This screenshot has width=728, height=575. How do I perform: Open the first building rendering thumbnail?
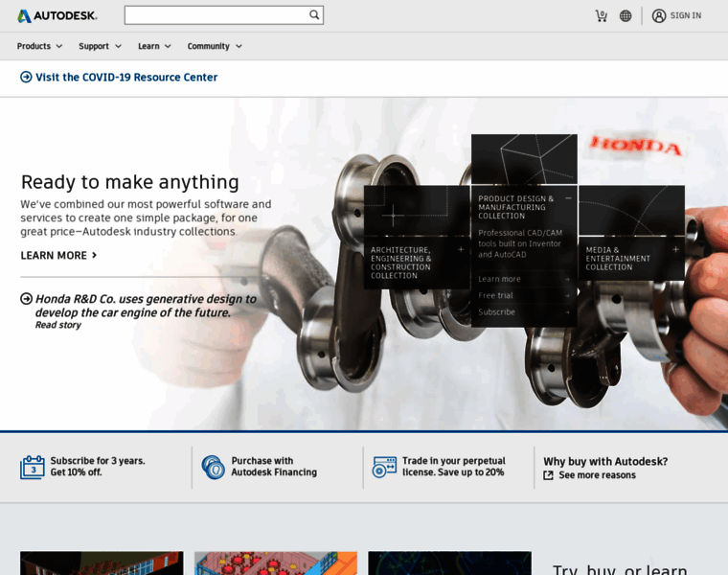(102, 563)
